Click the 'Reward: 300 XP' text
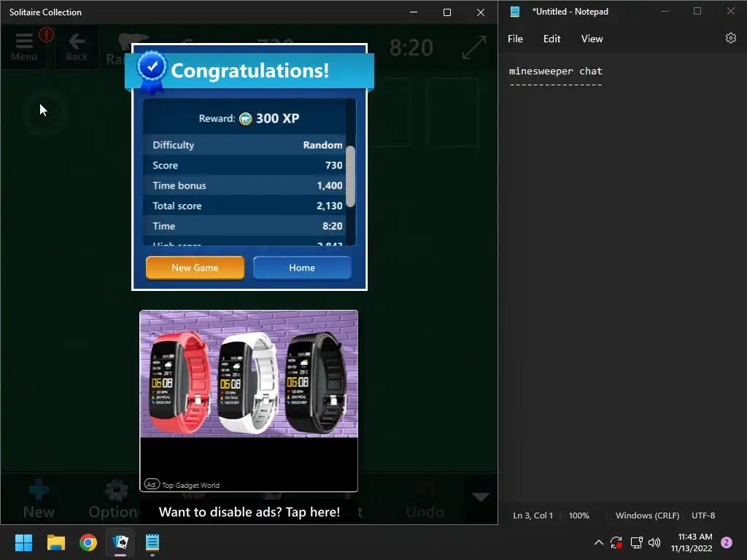This screenshot has width=747, height=560. [x=249, y=119]
